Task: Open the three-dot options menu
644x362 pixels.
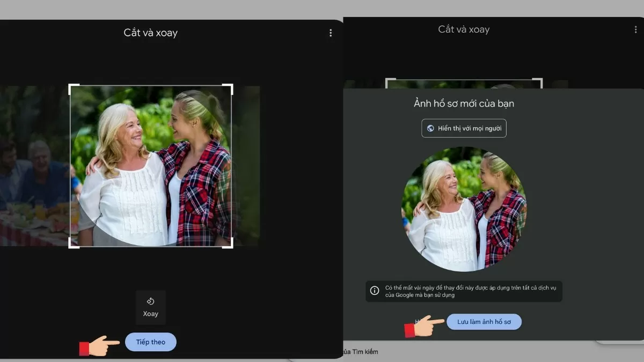Action: [331, 33]
